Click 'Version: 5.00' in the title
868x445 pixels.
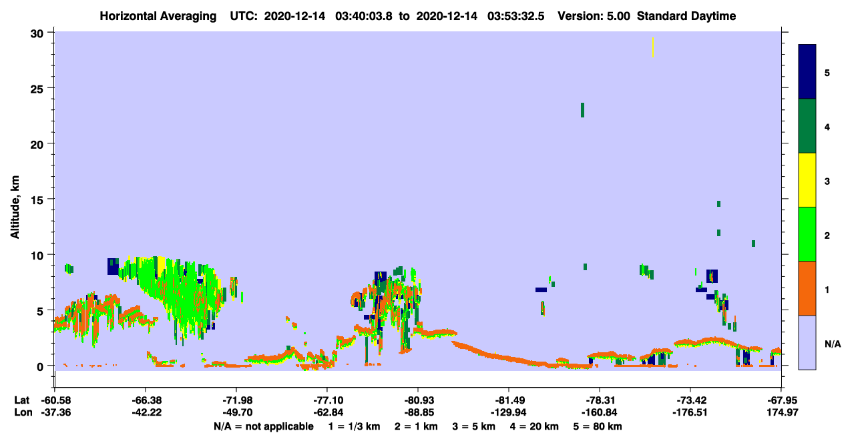[x=595, y=16]
